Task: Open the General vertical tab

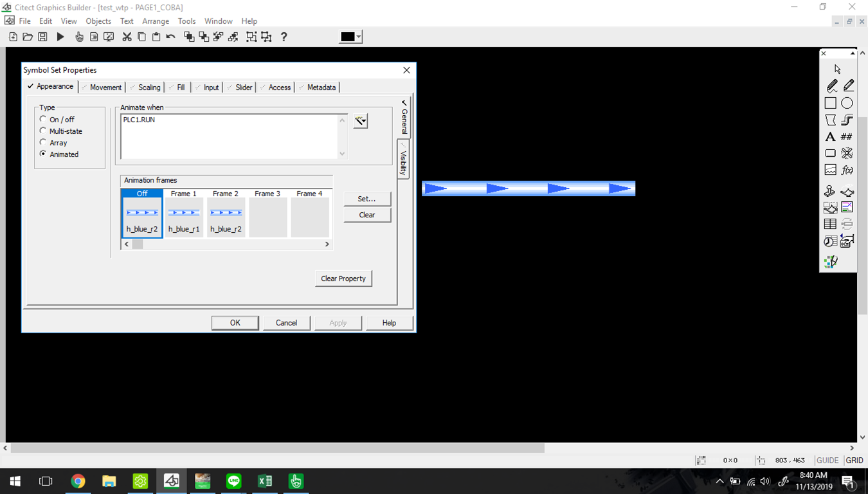Action: 404,117
